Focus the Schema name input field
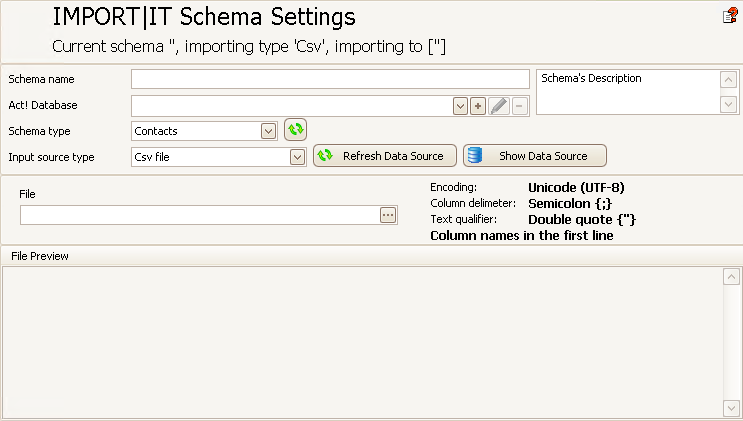This screenshot has width=743, height=421. pos(330,79)
